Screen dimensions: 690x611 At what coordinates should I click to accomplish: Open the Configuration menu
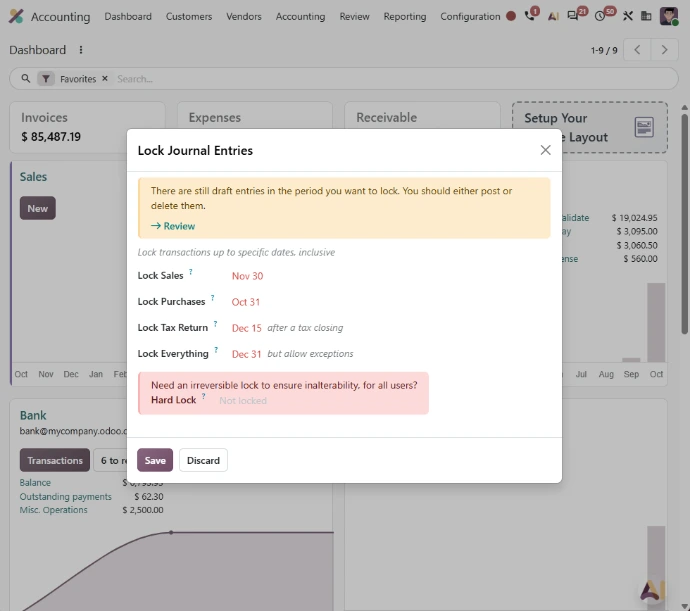tap(470, 16)
